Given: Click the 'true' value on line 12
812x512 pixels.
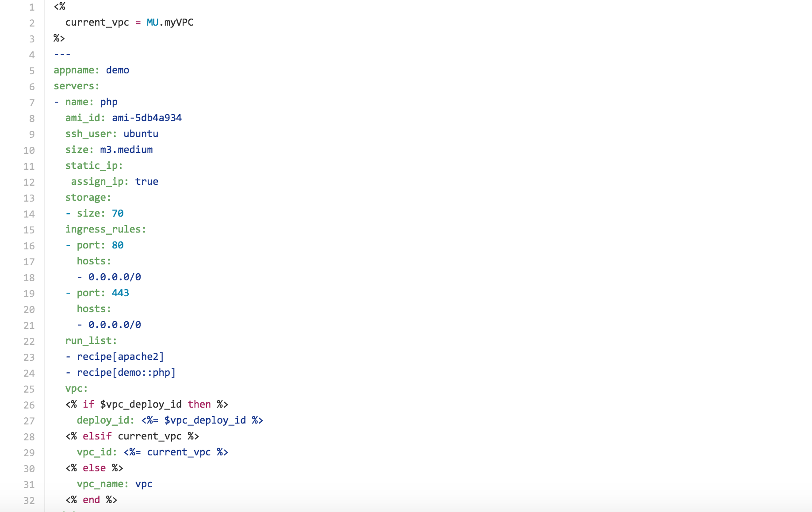Looking at the screenshot, I should pos(147,182).
